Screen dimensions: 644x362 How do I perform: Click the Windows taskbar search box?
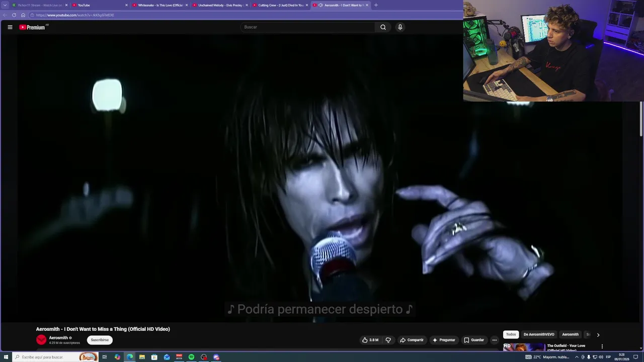coord(55,357)
